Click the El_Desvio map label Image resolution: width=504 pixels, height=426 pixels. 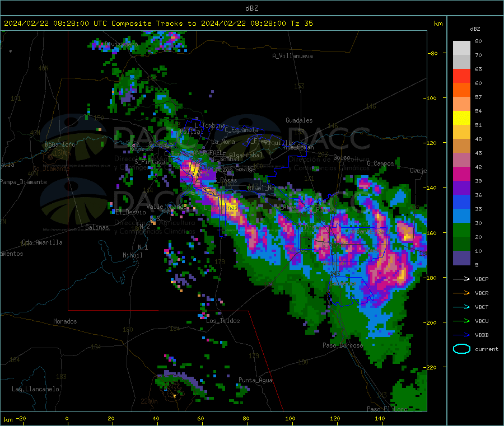130,212
